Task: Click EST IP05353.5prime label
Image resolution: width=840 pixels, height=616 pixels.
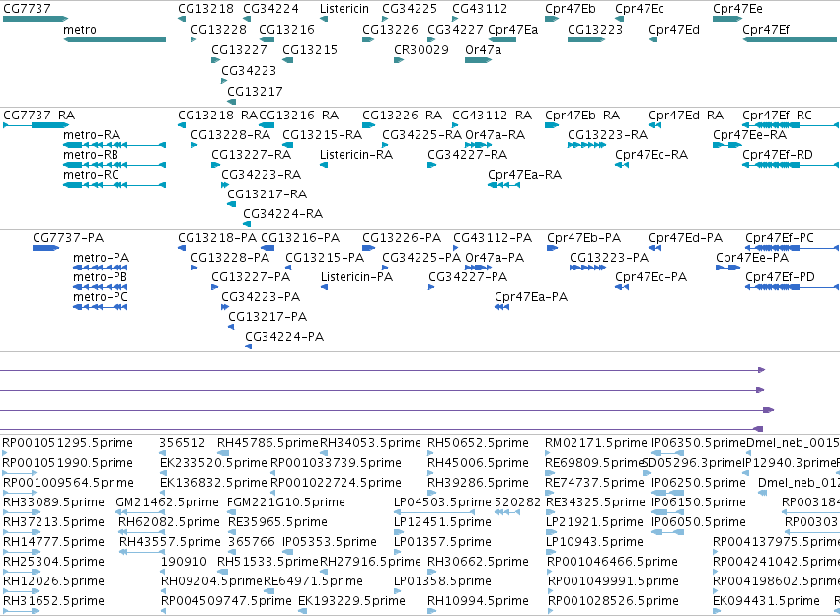Action: 330,542
